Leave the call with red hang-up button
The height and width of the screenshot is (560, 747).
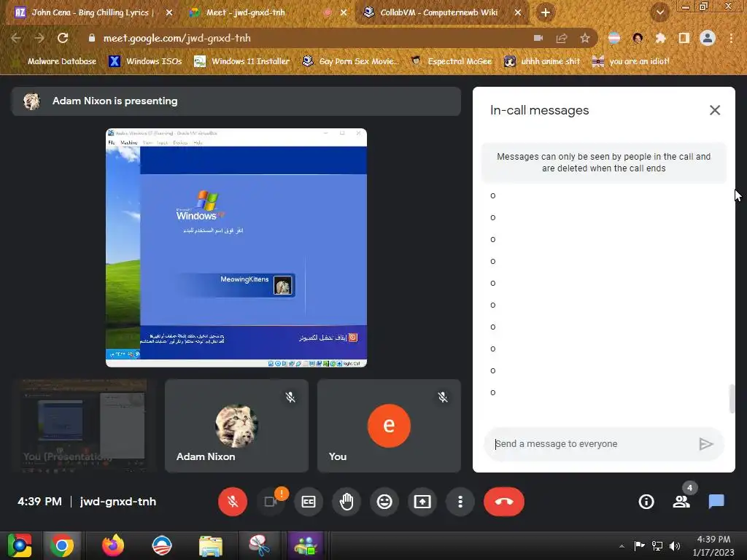[x=504, y=502]
